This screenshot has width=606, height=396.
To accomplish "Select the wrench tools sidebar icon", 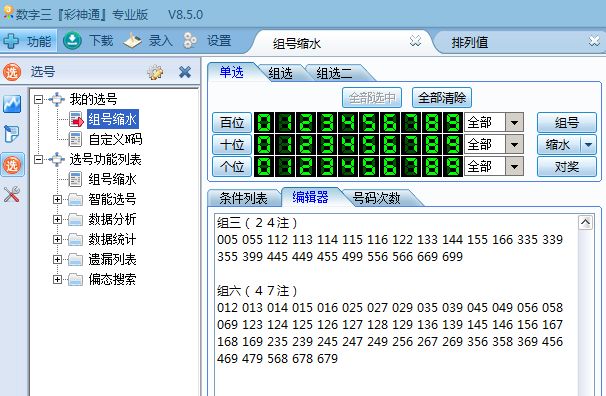I will tap(12, 194).
